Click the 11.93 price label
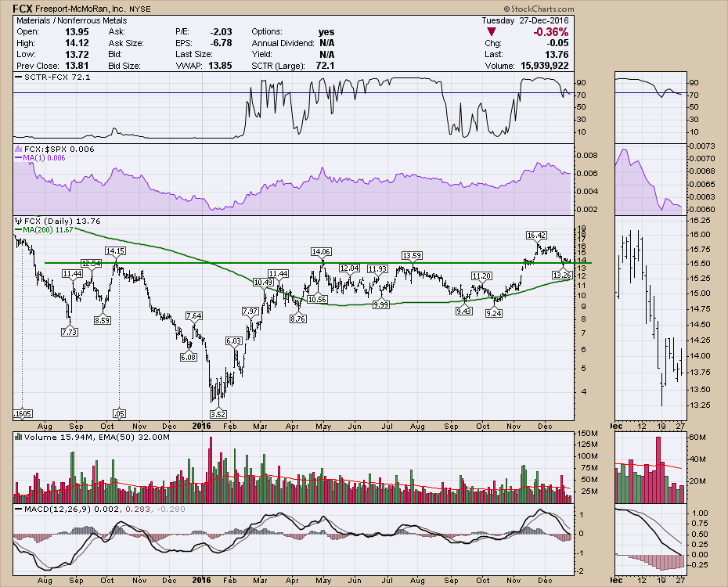The height and width of the screenshot is (587, 728). [377, 268]
